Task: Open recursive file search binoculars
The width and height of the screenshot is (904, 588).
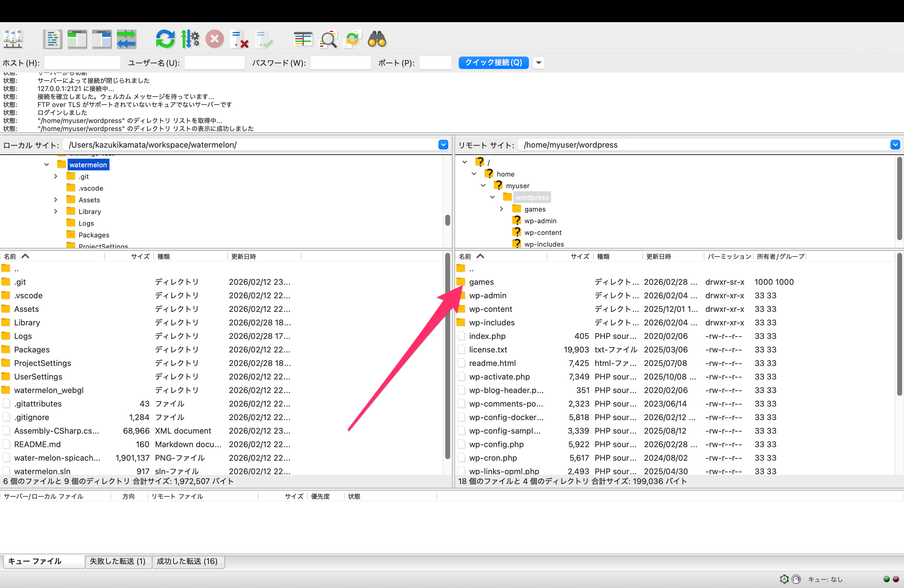Action: pyautogui.click(x=377, y=39)
